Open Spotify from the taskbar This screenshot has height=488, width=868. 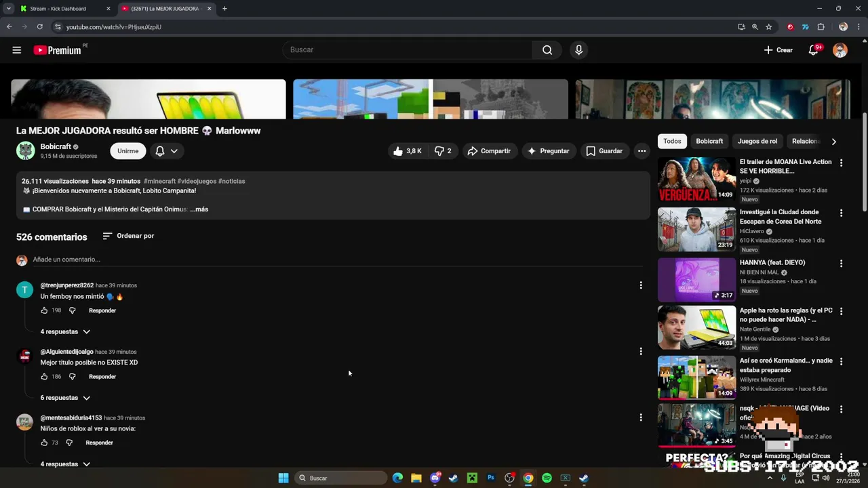(547, 478)
